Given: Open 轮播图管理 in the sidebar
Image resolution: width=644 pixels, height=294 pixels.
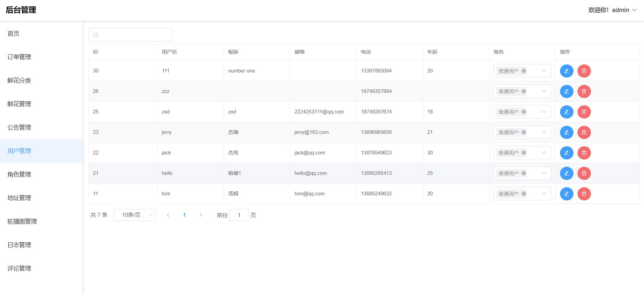Looking at the screenshot, I should (x=41, y=222).
